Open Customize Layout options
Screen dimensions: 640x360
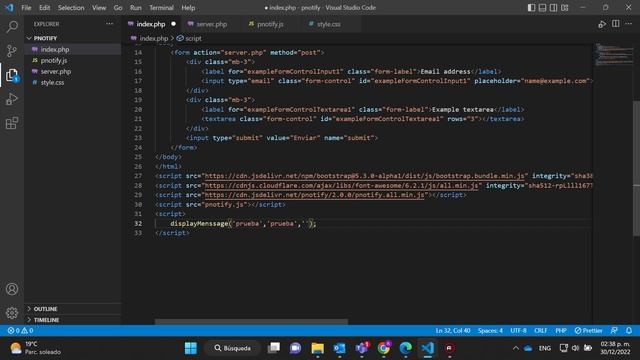click(564, 8)
